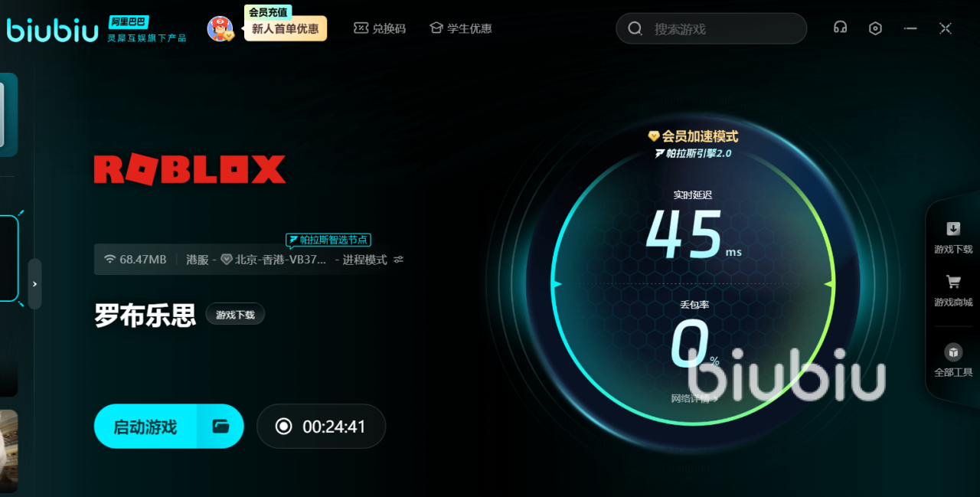
Task: Open 全部工具 tools panel on the right
Action: (x=952, y=360)
